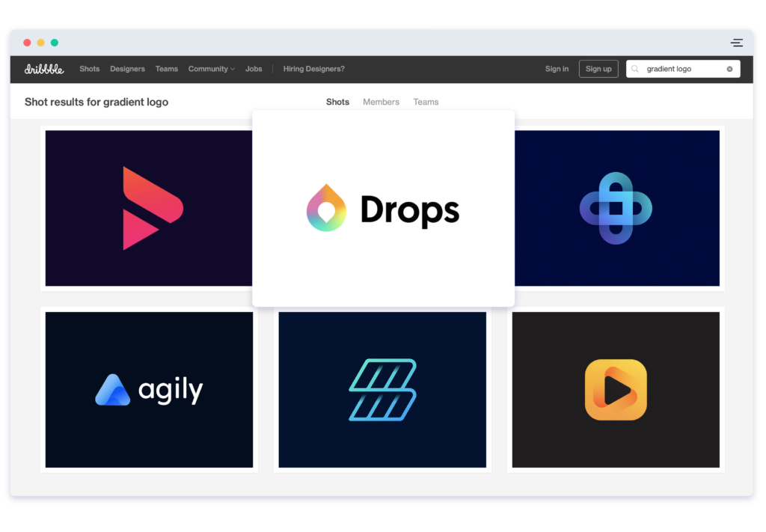The height and width of the screenshot is (532, 766).
Task: Open the agily triangle logo shot
Action: [x=149, y=390]
